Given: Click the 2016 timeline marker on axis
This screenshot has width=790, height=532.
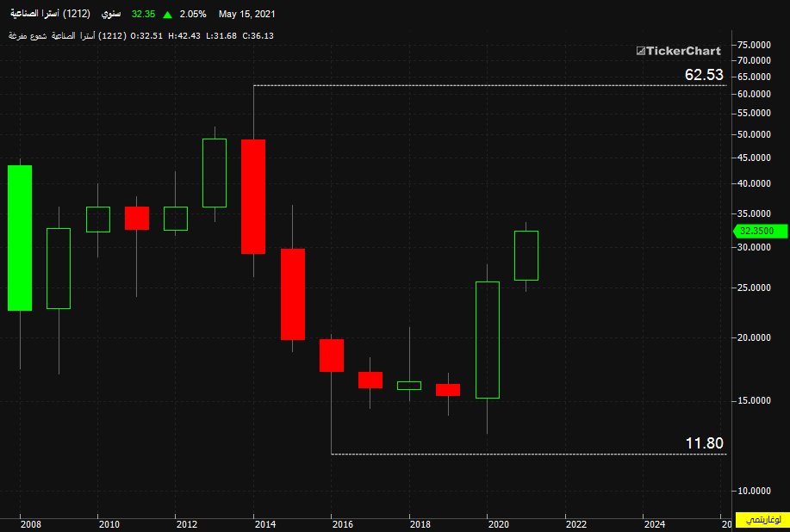Looking at the screenshot, I should coord(343,524).
